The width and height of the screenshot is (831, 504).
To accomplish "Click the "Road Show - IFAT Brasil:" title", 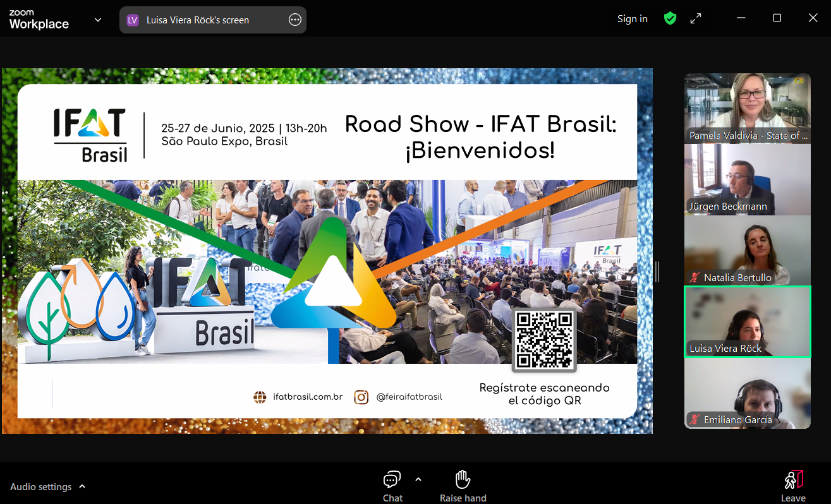I will pyautogui.click(x=480, y=124).
